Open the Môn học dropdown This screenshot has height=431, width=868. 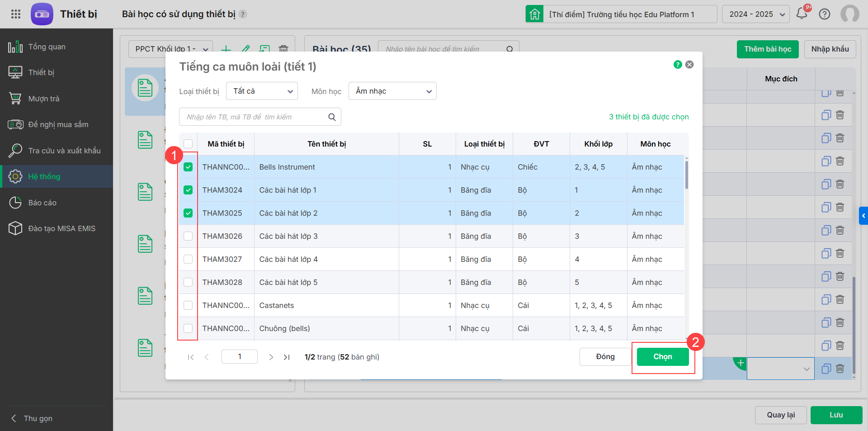tap(392, 91)
